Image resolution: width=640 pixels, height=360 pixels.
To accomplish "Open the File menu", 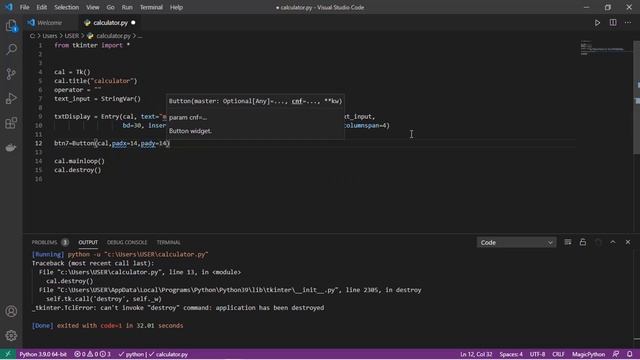I will tap(24, 7).
